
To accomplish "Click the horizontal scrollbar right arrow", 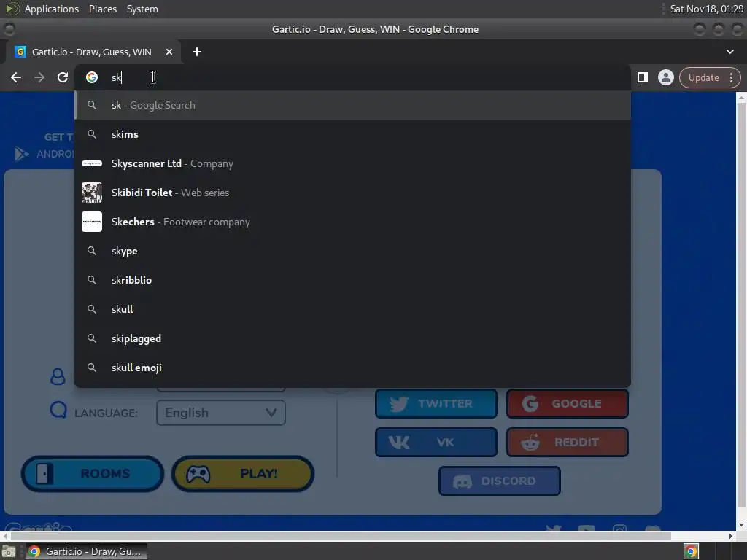I will tap(731, 536).
